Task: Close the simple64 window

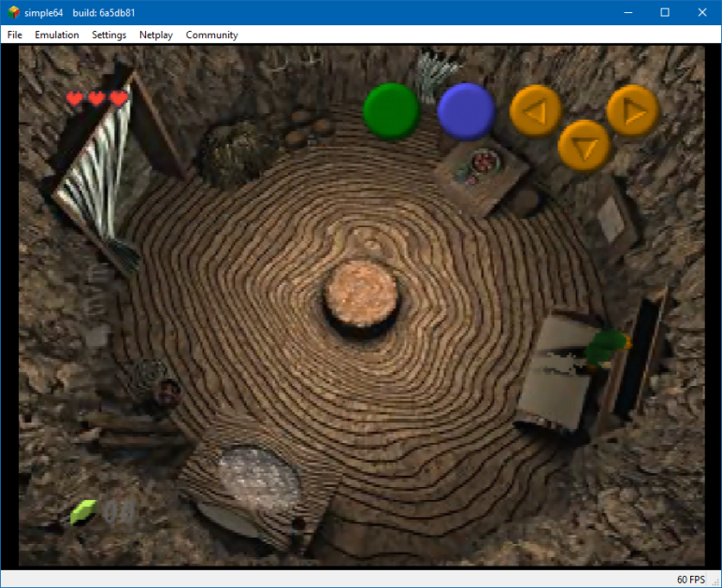Action: [702, 12]
